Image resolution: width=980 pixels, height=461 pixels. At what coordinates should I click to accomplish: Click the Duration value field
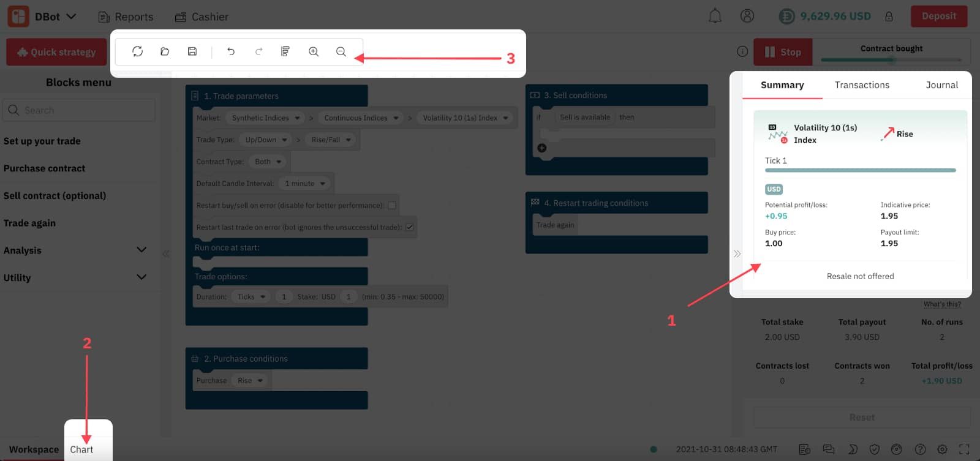284,296
